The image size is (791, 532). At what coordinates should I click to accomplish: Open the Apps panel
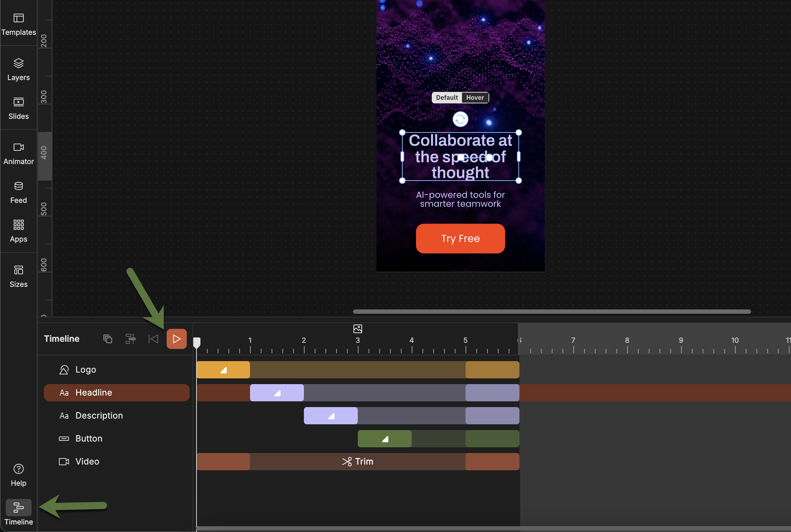point(19,231)
